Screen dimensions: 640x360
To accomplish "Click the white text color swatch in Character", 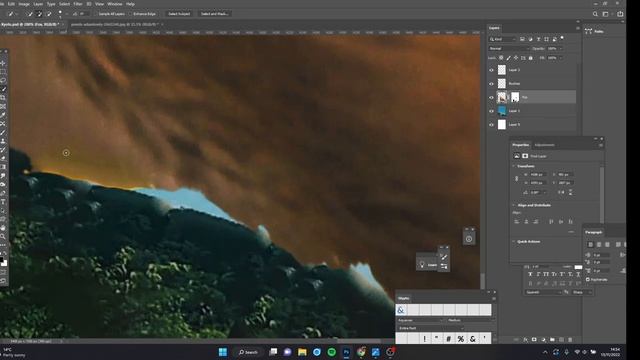I will pos(578,267).
